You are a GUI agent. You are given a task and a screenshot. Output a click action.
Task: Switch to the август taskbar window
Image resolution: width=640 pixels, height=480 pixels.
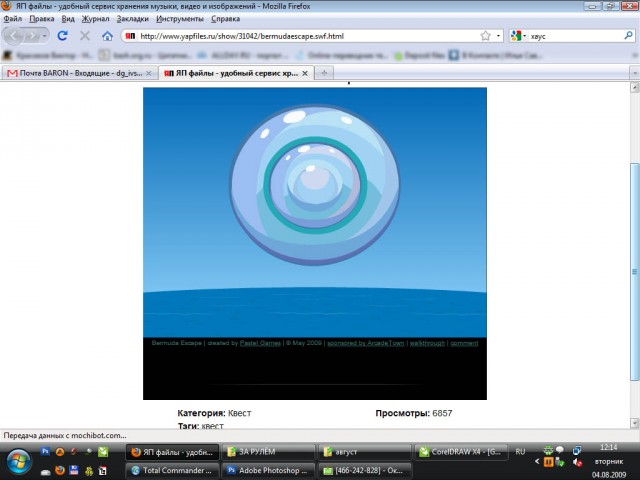364,452
